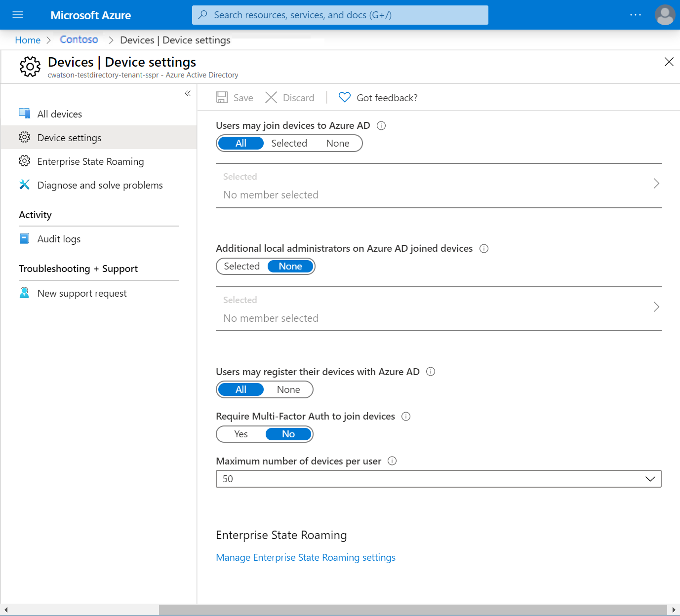This screenshot has height=616, width=680.
Task: Click Manage Enterprise State Roaming settings link
Action: pos(306,557)
